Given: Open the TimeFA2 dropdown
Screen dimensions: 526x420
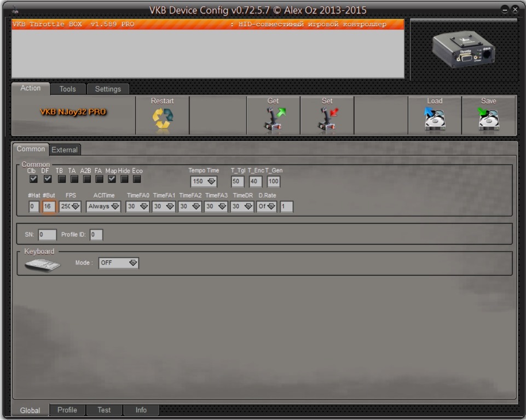Looking at the screenshot, I should click(190, 207).
